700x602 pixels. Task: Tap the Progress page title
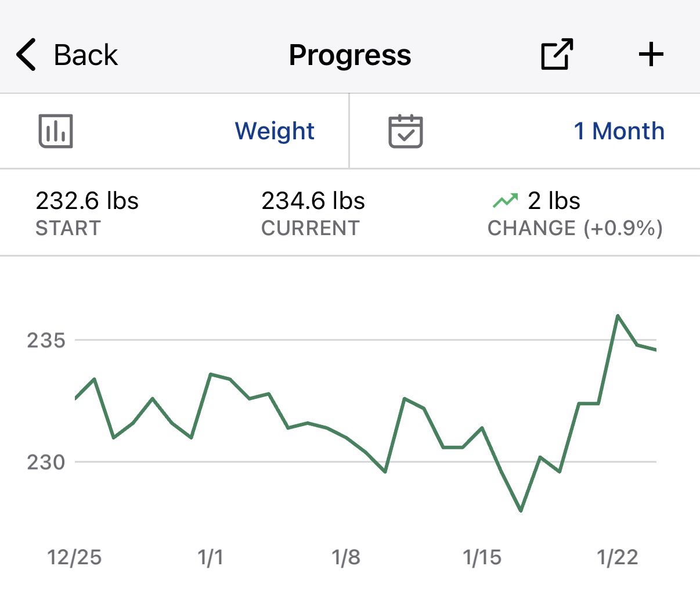pos(350,55)
